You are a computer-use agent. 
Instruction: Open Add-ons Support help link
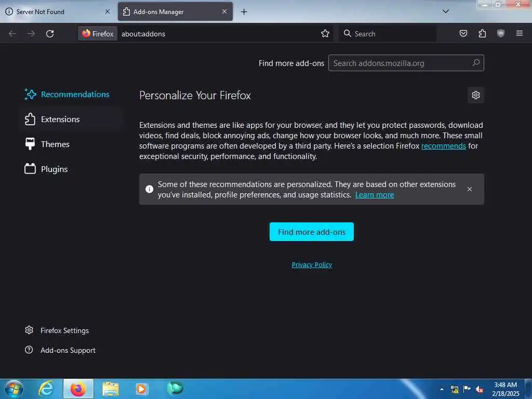pos(60,350)
